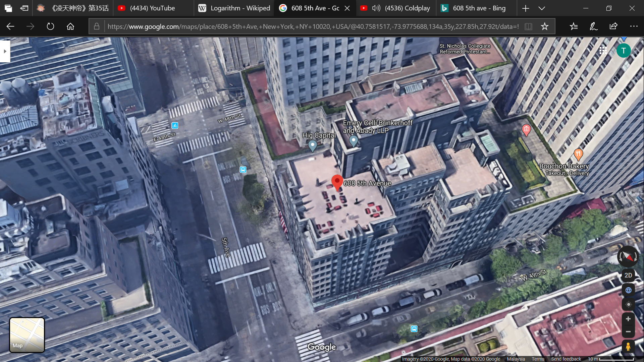This screenshot has height=362, width=644.
Task: Share this page
Action: (x=613, y=26)
